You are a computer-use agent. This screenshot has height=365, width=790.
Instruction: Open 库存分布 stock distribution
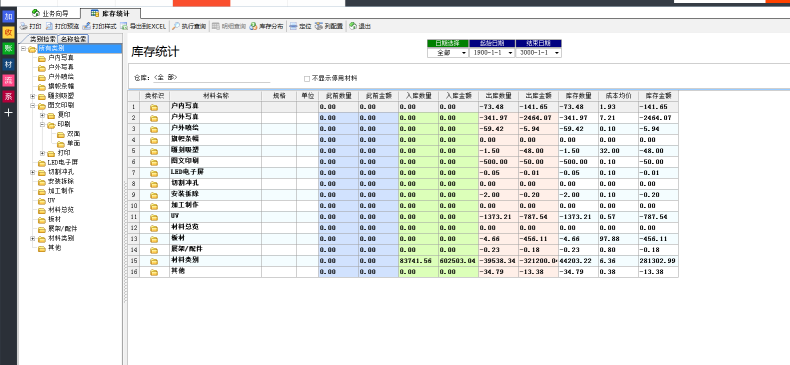pos(267,26)
